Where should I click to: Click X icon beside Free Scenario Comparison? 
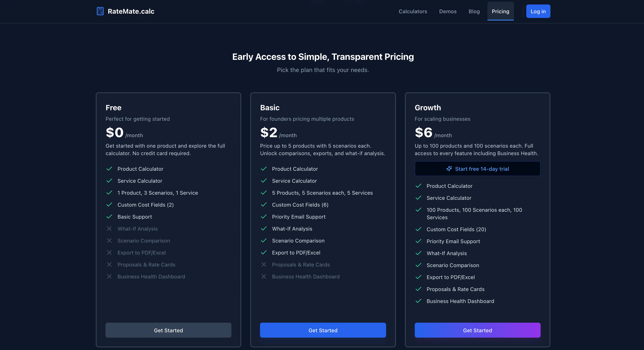click(109, 241)
